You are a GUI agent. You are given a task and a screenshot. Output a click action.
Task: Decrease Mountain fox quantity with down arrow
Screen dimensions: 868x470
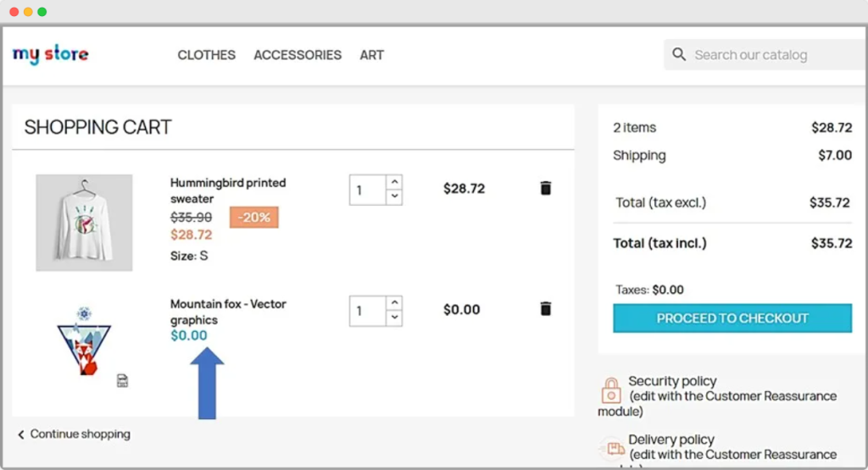click(x=394, y=318)
